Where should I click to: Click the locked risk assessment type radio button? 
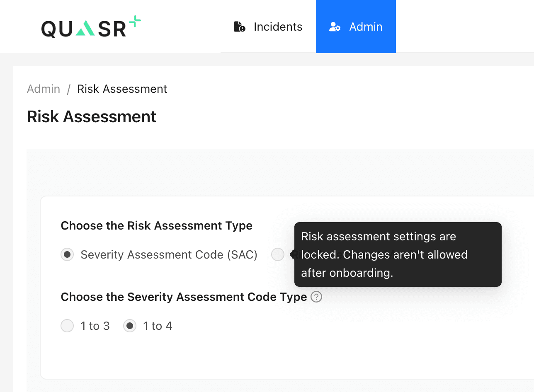278,254
